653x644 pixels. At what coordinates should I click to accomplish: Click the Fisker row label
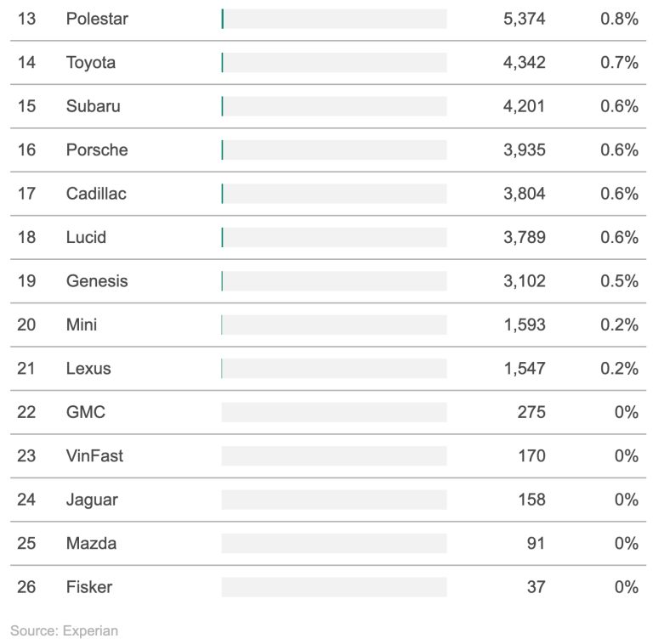click(x=89, y=587)
